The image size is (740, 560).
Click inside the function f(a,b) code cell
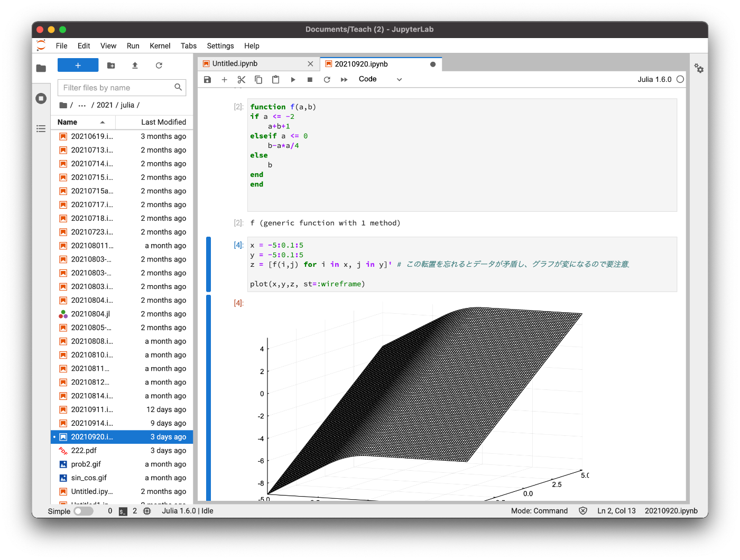(462, 155)
